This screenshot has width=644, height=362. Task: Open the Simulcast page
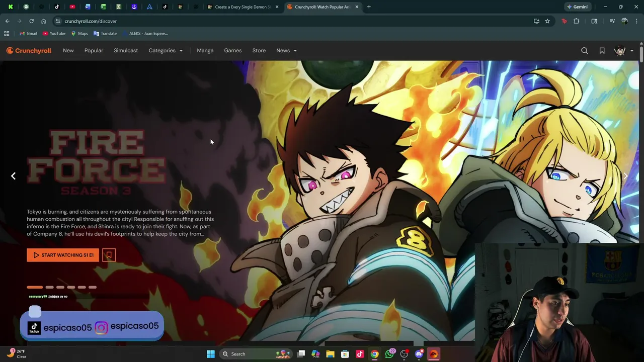click(126, 50)
